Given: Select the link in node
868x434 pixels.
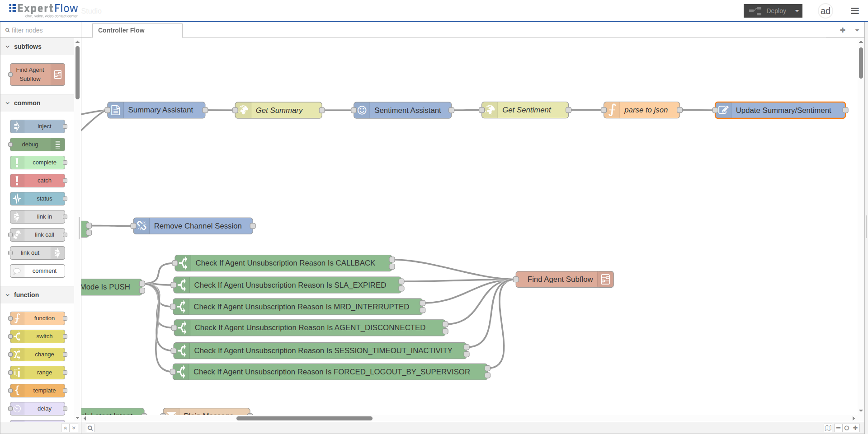Looking at the screenshot, I should click(x=38, y=217).
